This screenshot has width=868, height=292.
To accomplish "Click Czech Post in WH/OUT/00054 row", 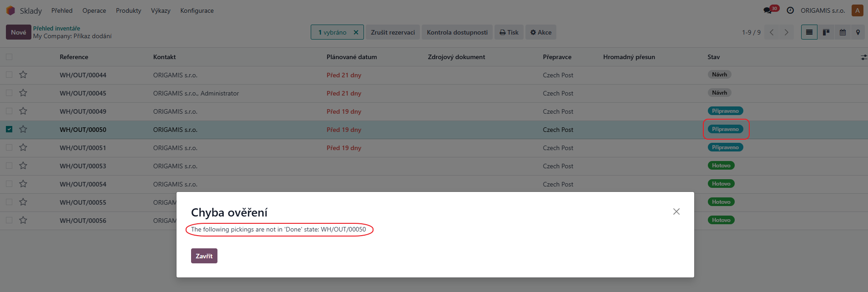I will coord(558,184).
